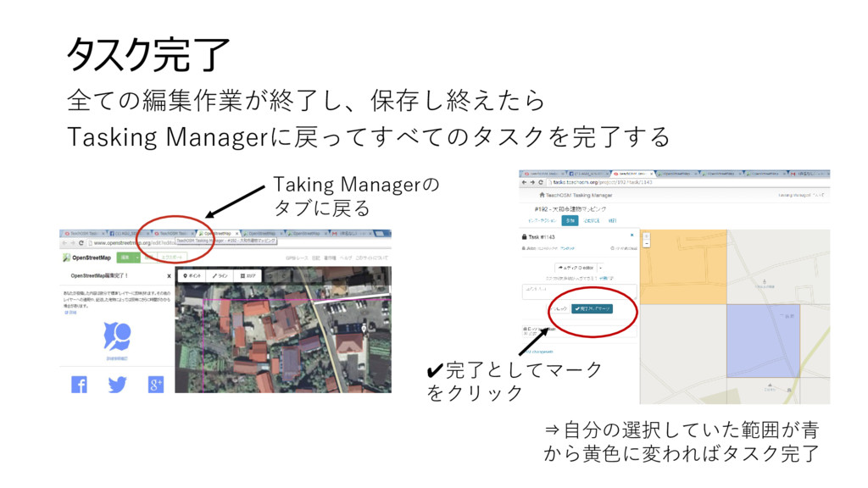868x488 pixels.
Task: Select the active OpenStreetMap browser tab
Action: (218, 234)
